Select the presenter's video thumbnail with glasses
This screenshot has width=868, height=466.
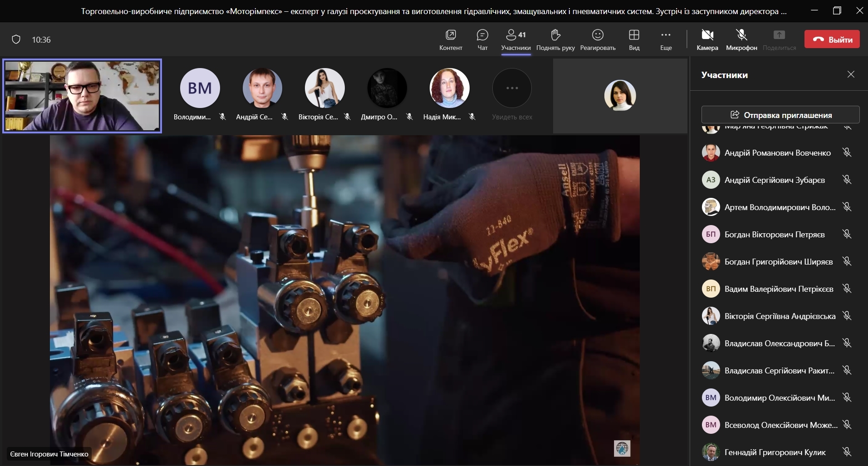(x=82, y=96)
